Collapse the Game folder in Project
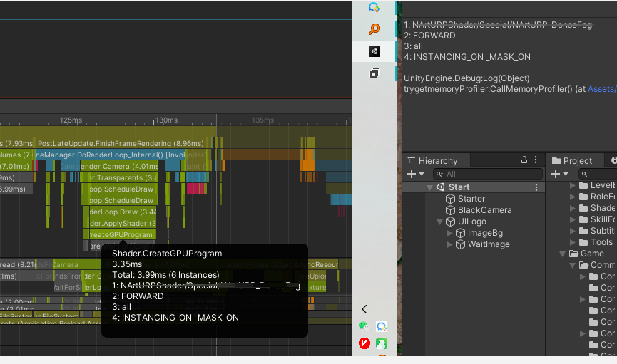617x364 pixels. pyautogui.click(x=563, y=254)
